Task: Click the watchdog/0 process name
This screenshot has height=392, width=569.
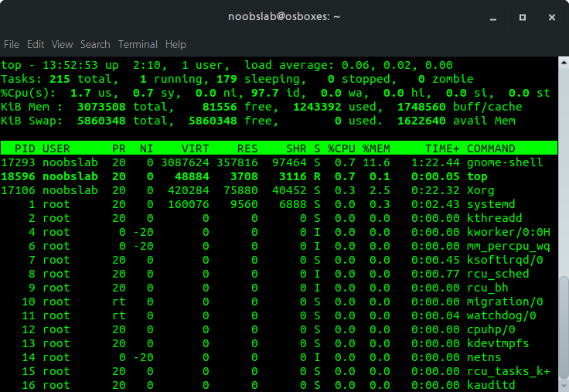Action: tap(502, 315)
